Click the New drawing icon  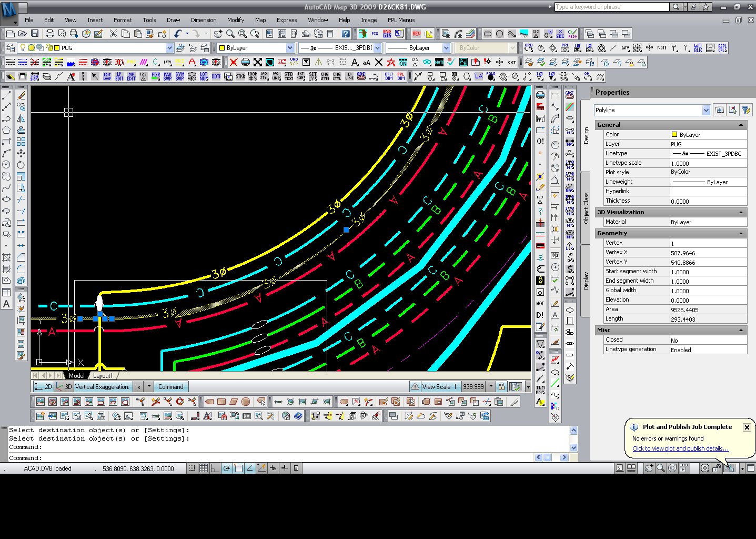[11, 34]
